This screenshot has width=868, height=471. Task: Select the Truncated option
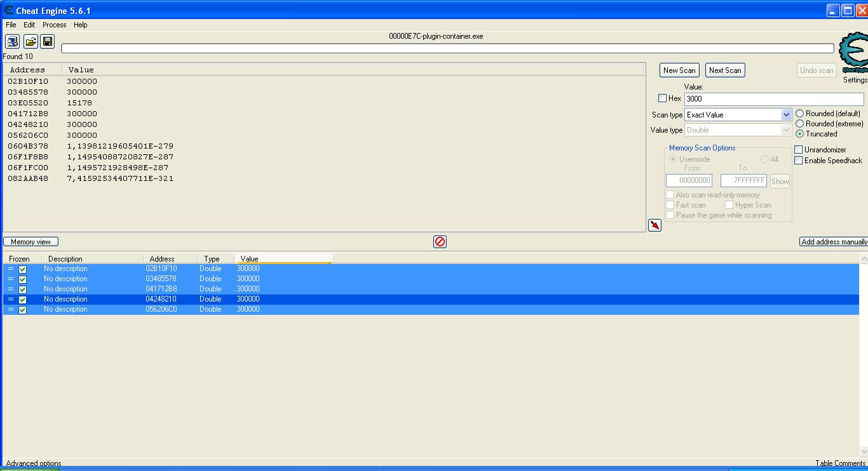click(800, 134)
